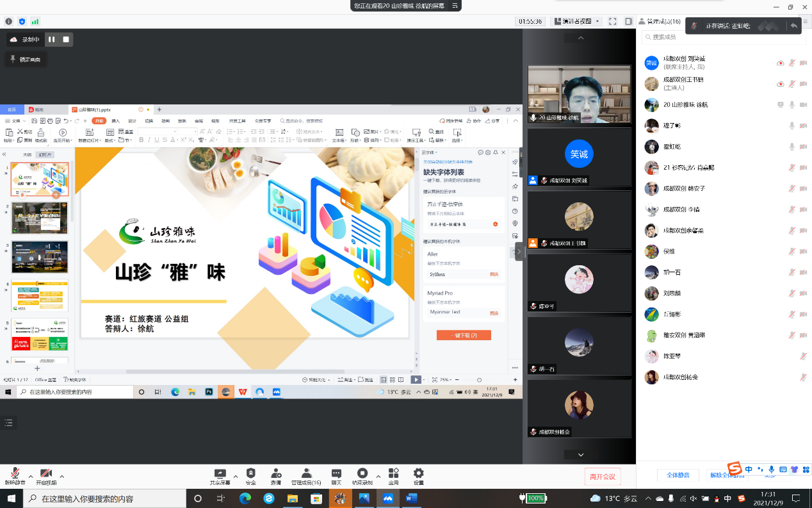Toggle the participants side panel icon

(629, 21)
